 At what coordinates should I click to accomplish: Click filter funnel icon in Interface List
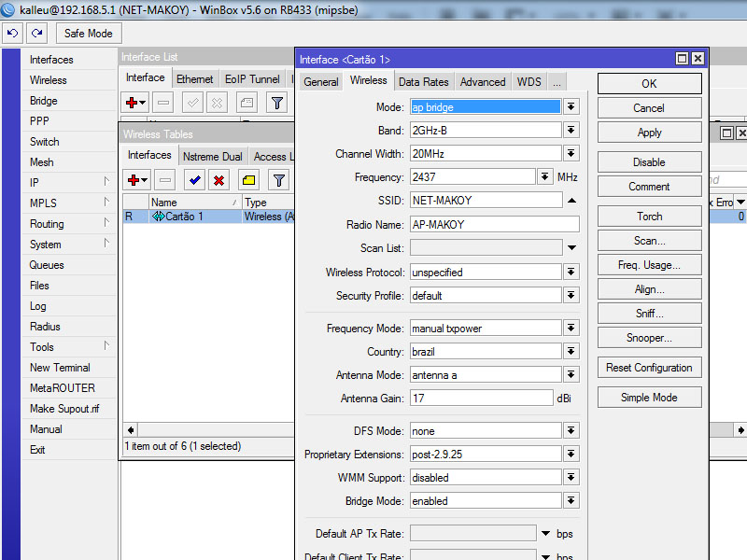[x=277, y=103]
